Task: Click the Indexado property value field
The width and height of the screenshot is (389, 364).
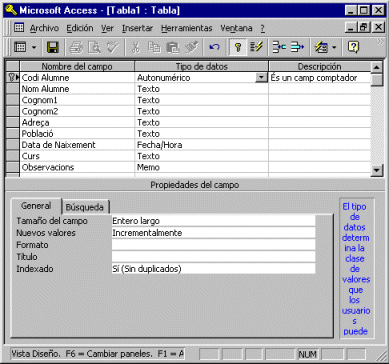Action: coord(213,269)
